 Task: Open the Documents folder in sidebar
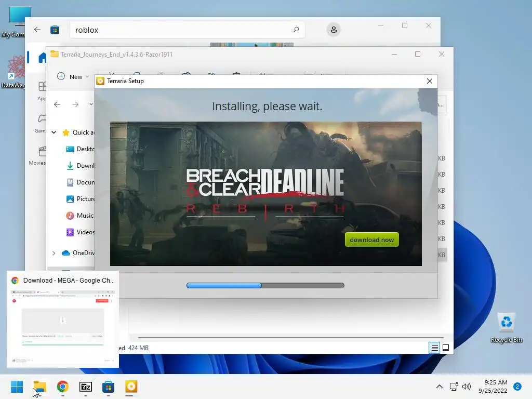pos(81,182)
